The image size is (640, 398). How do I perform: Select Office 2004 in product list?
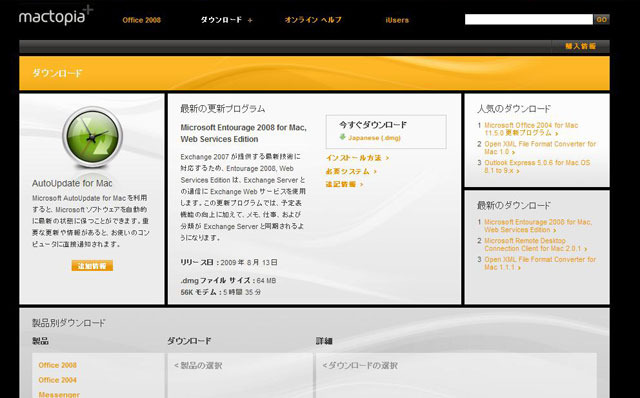[x=58, y=380]
